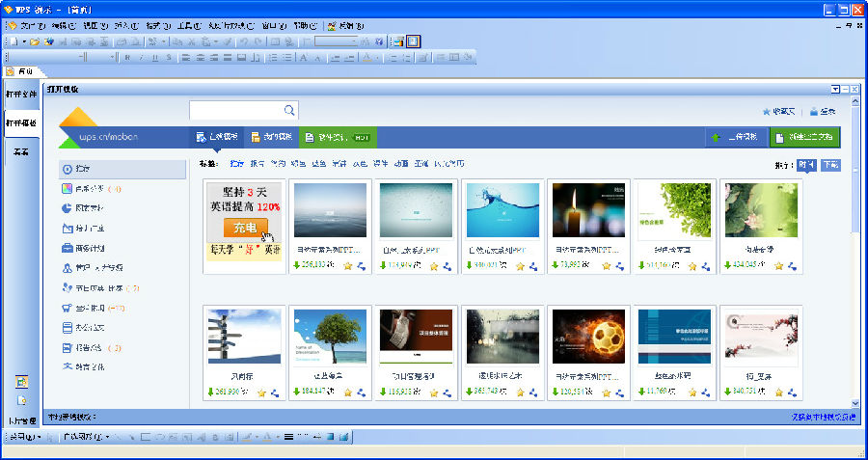Viewport: 868px width, 460px height.
Task: Click the open folder icon in toolbar
Action: (x=35, y=41)
